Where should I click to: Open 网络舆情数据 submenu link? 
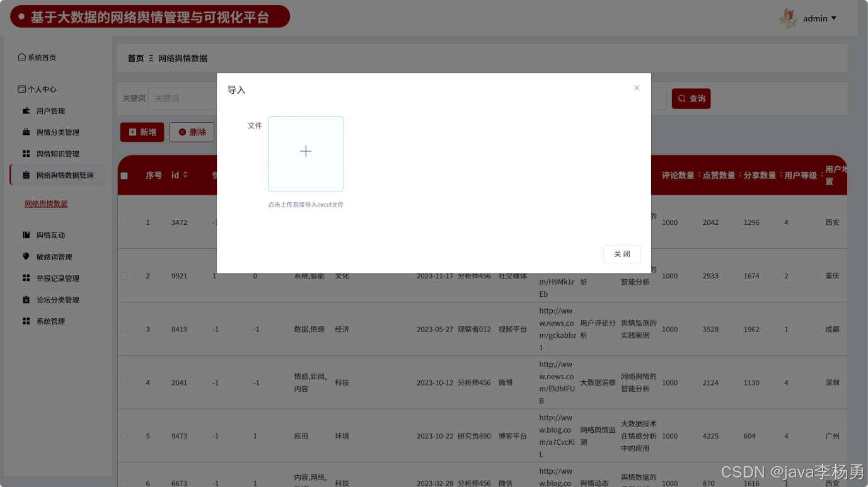[x=46, y=203]
